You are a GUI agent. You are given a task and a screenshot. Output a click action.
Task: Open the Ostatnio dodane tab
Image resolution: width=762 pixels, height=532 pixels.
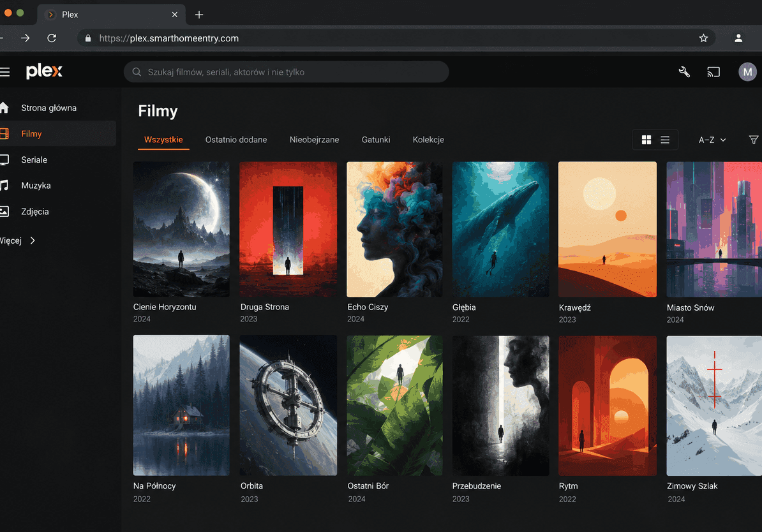(235, 140)
